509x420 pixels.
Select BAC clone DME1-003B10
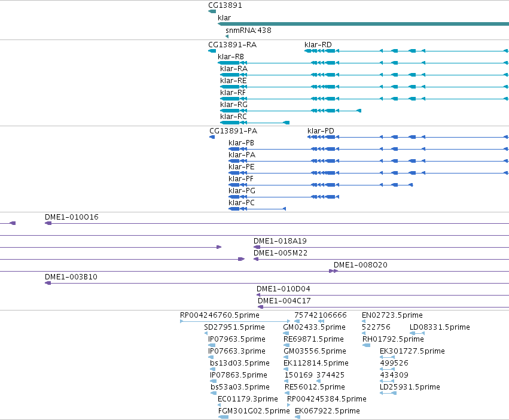[x=71, y=277]
